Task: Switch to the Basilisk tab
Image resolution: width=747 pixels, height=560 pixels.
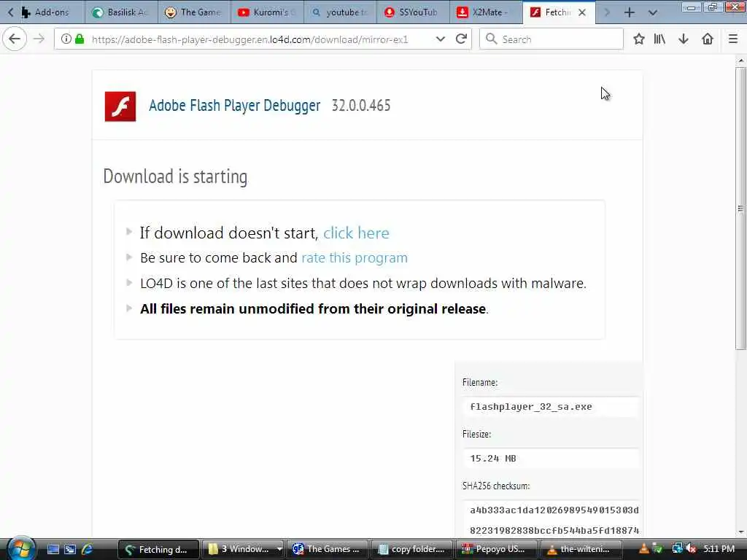Action: click(x=122, y=12)
